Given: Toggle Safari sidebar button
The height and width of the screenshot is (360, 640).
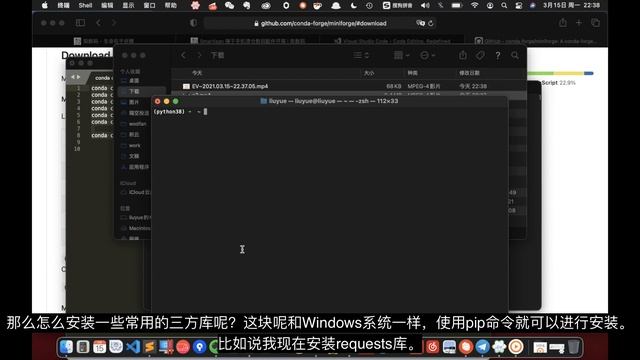Looking at the screenshot, I should [80, 23].
